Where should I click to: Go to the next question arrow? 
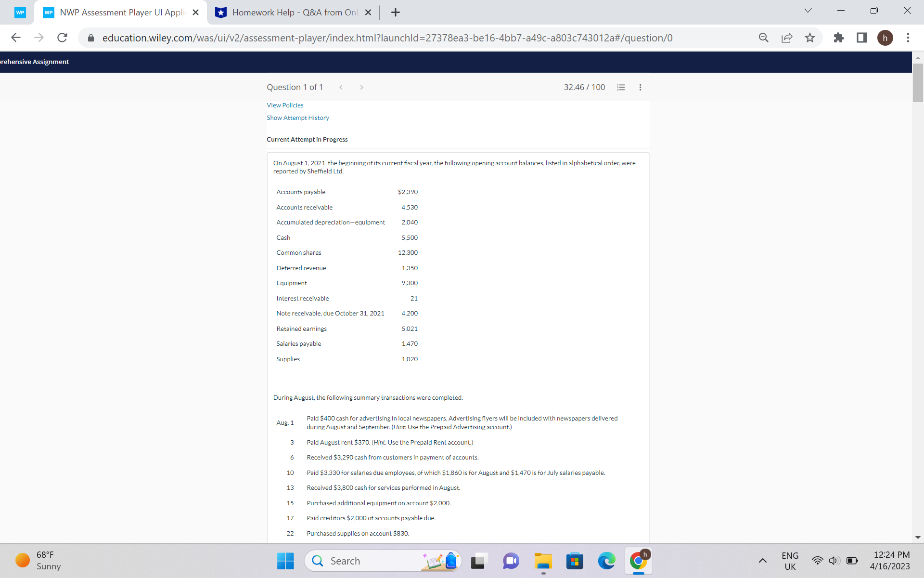(x=361, y=87)
